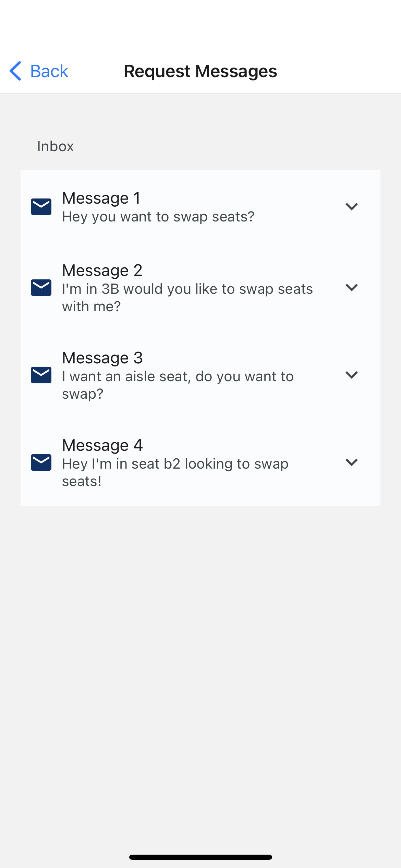The width and height of the screenshot is (401, 868).
Task: Expand Message 4 with the down chevron
Action: click(352, 462)
